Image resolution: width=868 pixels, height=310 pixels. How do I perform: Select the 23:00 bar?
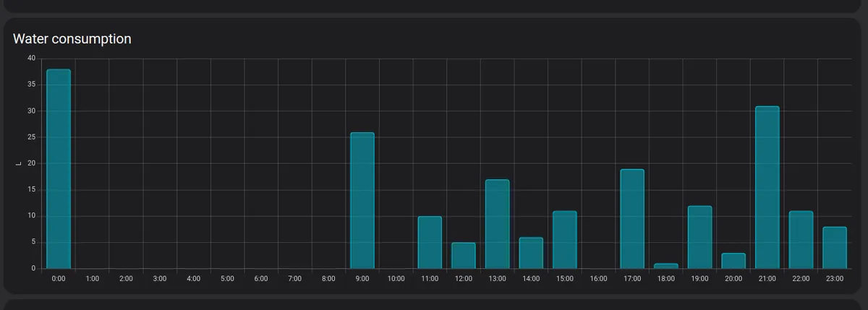[x=835, y=248]
